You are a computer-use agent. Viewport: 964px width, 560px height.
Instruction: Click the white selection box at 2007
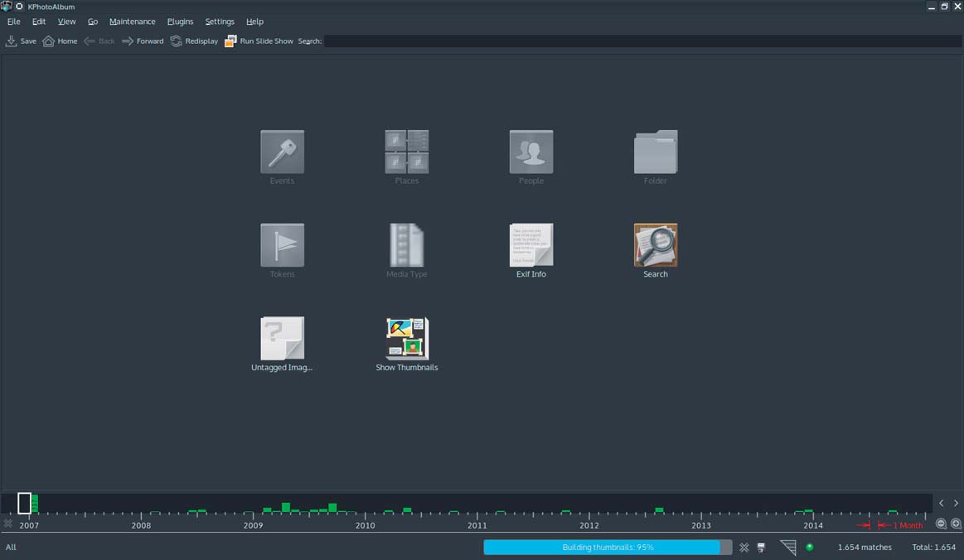(25, 503)
